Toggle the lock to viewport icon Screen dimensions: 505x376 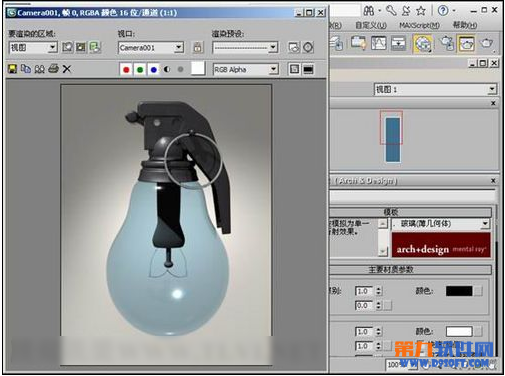198,47
